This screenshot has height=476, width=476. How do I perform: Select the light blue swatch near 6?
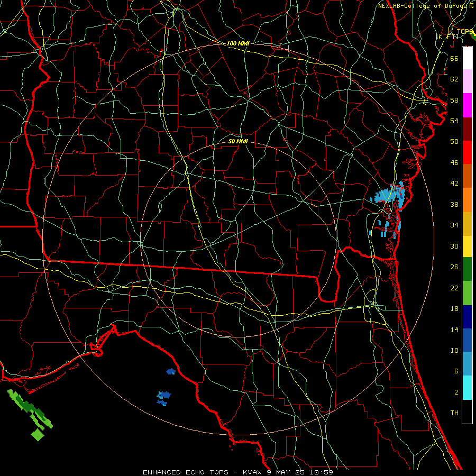[x=467, y=364]
